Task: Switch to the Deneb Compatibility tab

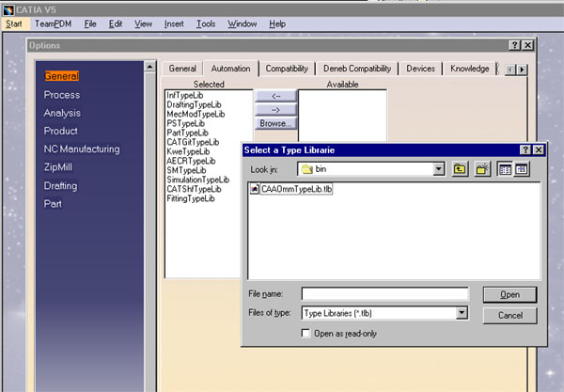Action: click(357, 69)
